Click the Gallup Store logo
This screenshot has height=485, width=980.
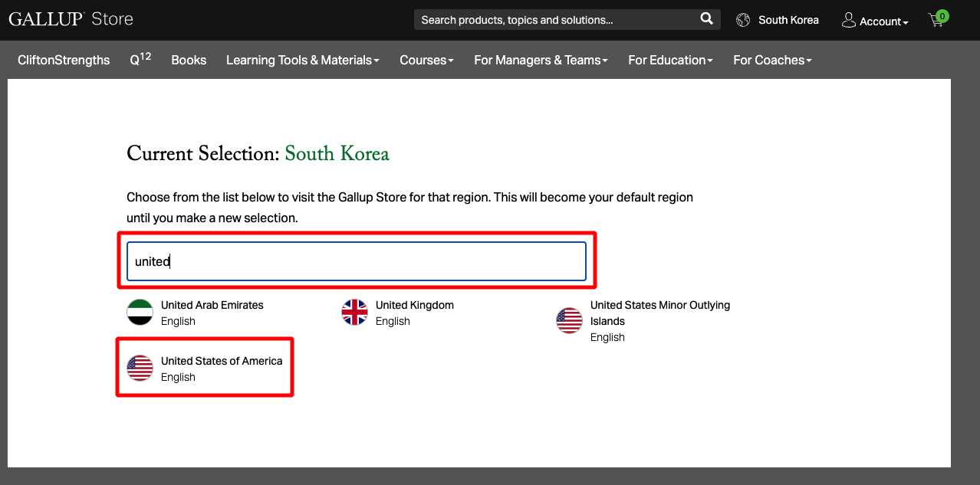point(71,19)
